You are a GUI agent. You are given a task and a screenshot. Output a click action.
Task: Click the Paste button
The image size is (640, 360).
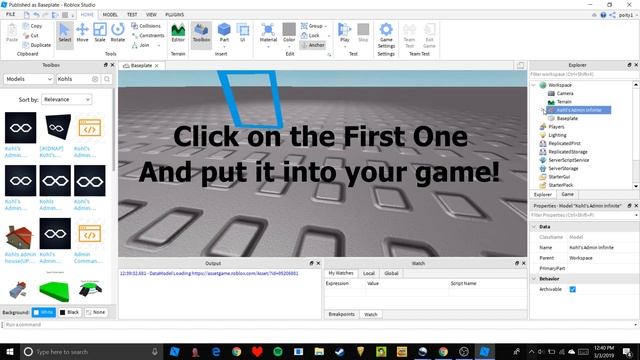pyautogui.click(x=12, y=33)
